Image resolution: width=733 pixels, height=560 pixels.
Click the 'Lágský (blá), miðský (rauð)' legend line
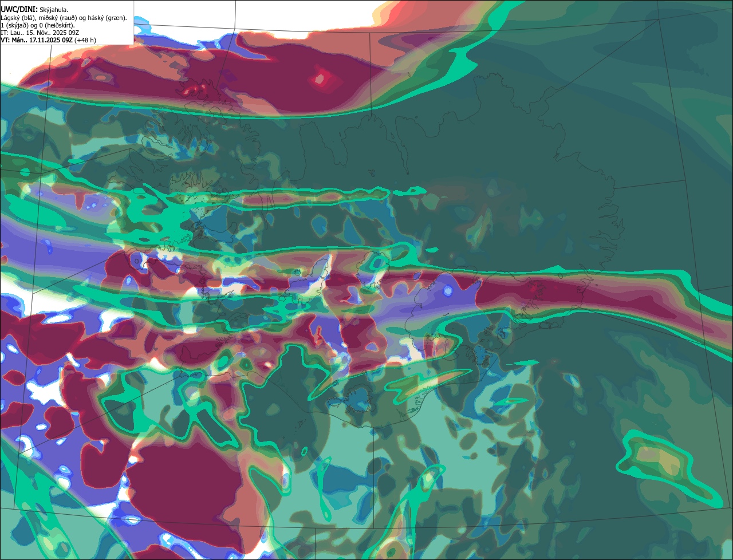tap(64, 18)
